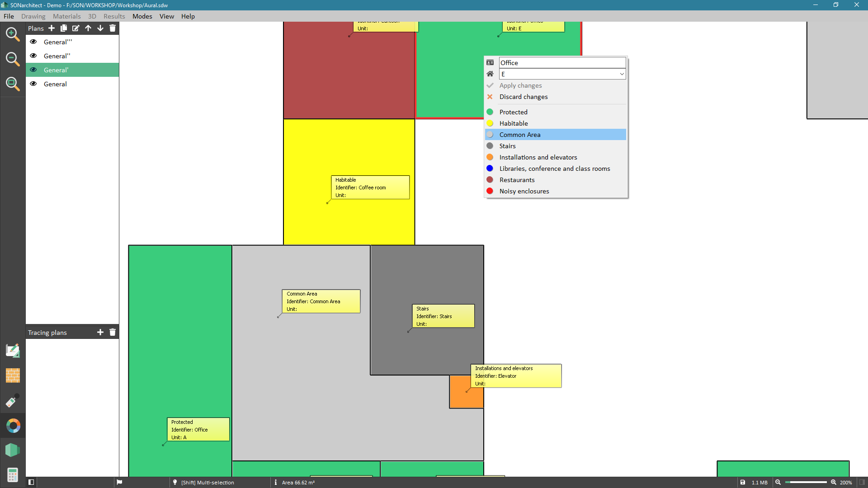
Task: Click the zoom to fit magnifier icon
Action: (12, 84)
